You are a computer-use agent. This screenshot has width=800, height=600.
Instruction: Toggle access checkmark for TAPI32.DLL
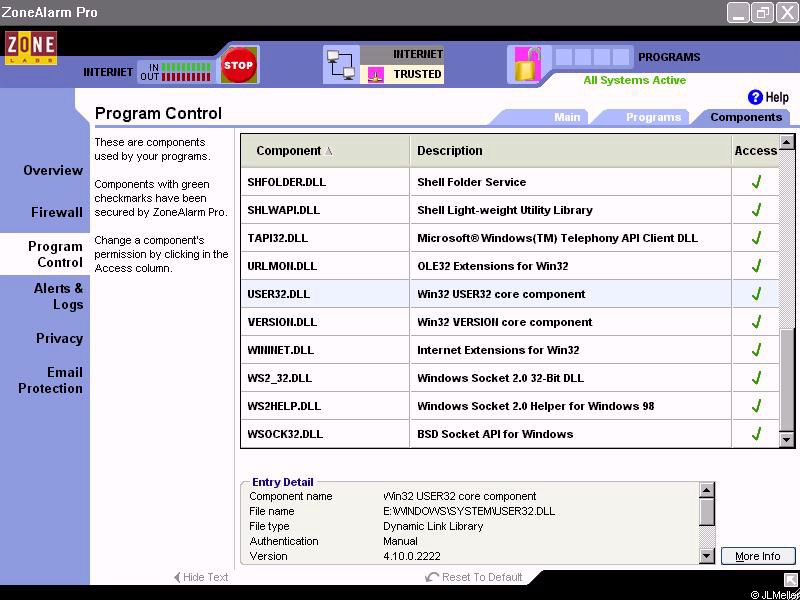756,238
